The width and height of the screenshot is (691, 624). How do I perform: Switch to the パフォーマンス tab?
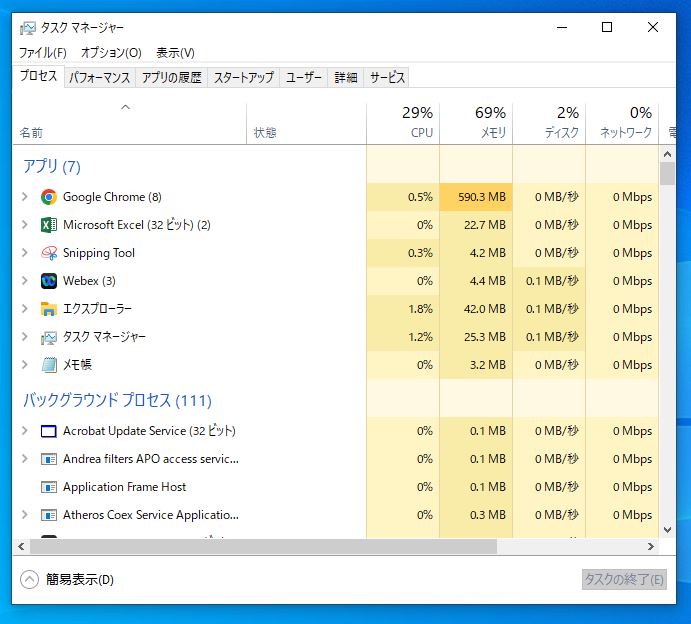click(x=99, y=77)
